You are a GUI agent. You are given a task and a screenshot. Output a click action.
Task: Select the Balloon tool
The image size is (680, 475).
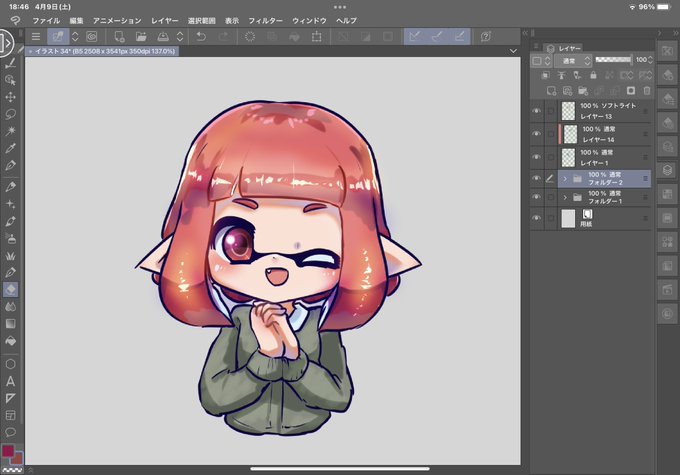(10, 432)
